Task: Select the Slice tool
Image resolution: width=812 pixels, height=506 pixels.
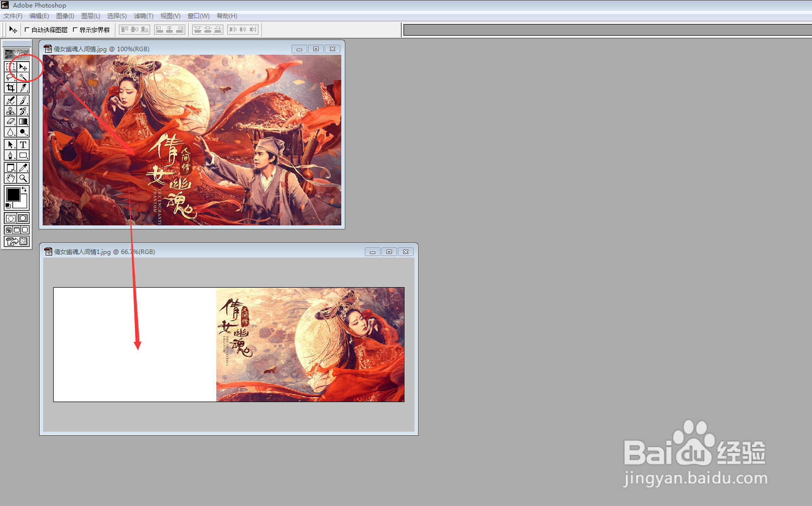Action: 23,88
